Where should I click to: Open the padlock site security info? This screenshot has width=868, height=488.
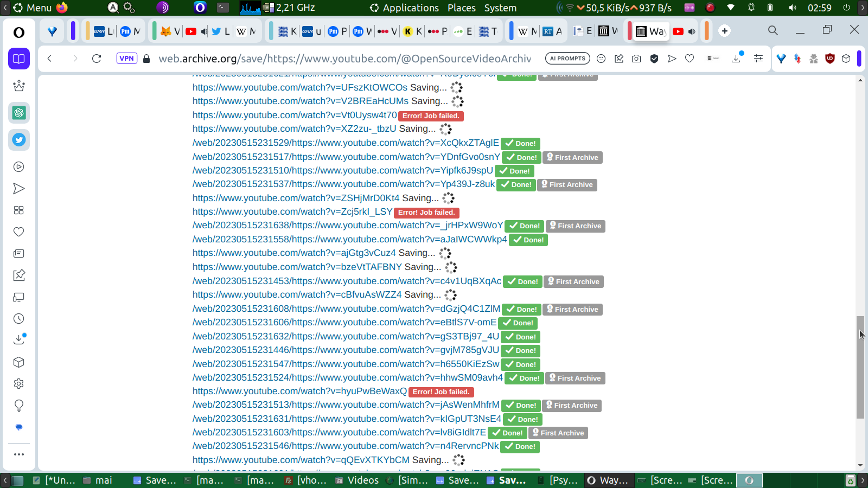tap(146, 59)
